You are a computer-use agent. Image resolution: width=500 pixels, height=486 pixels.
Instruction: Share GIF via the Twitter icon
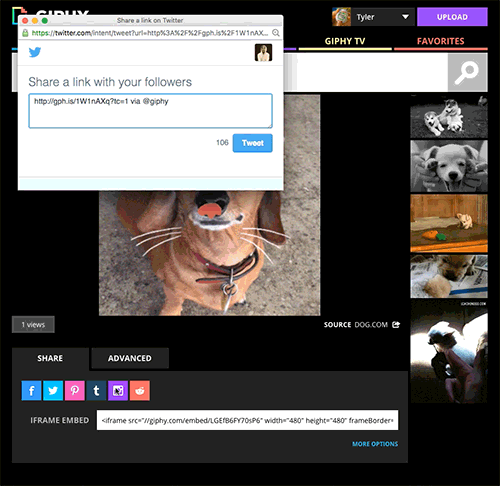[53, 390]
